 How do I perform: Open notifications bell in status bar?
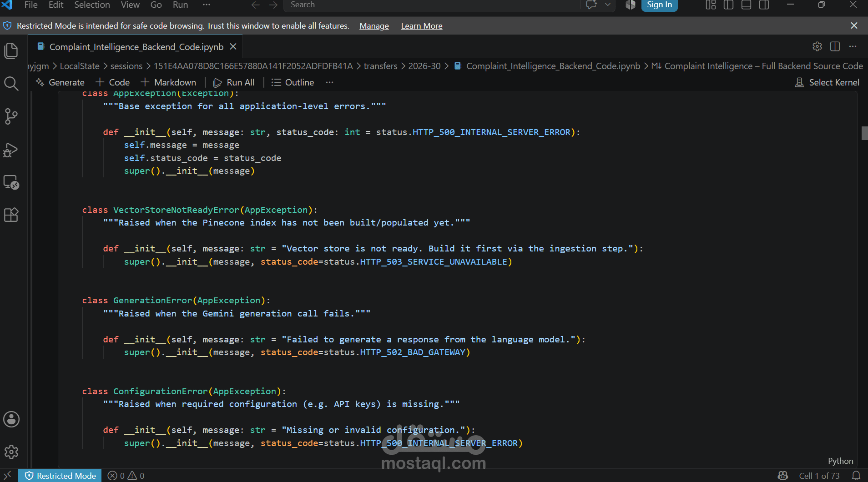pos(856,476)
